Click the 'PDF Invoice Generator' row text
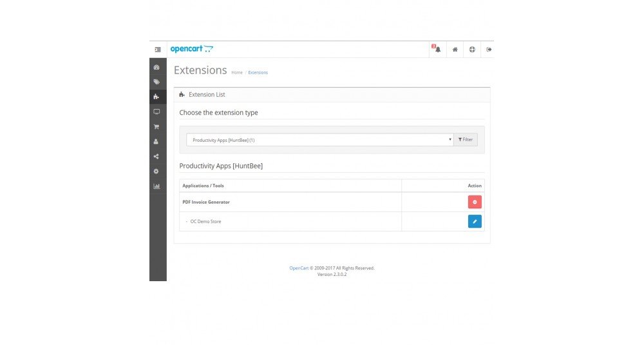The width and height of the screenshot is (644, 345). [206, 202]
